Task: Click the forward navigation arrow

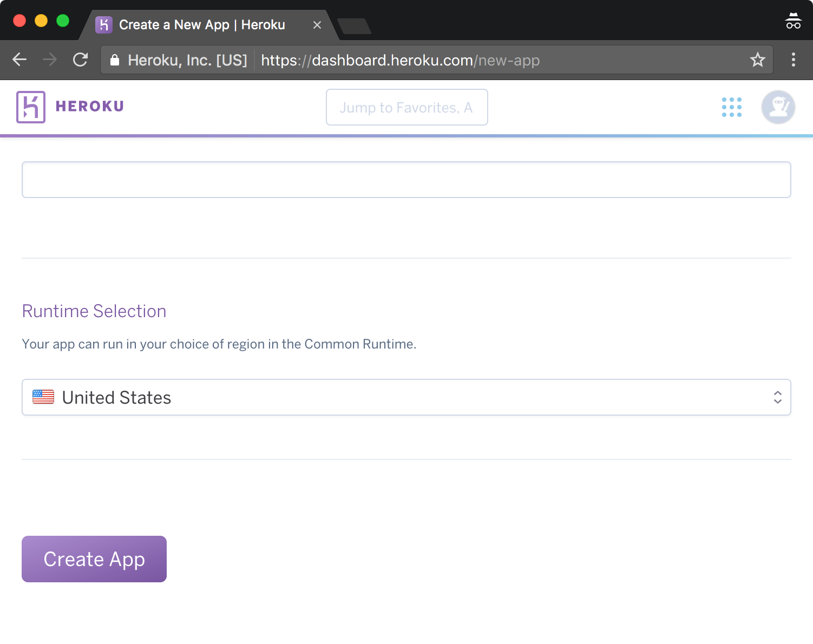Action: [50, 60]
